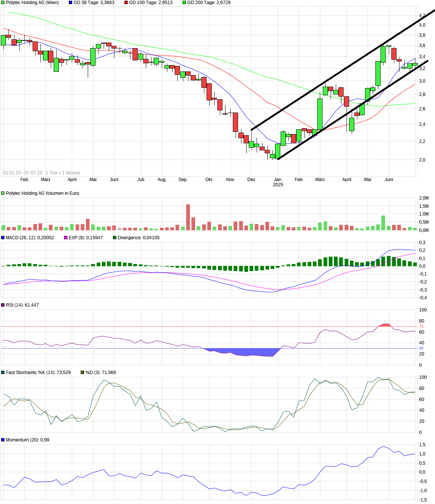Click the 1 Tick = 1 Woche label
Screen dimensions: 435x504
click(64, 173)
